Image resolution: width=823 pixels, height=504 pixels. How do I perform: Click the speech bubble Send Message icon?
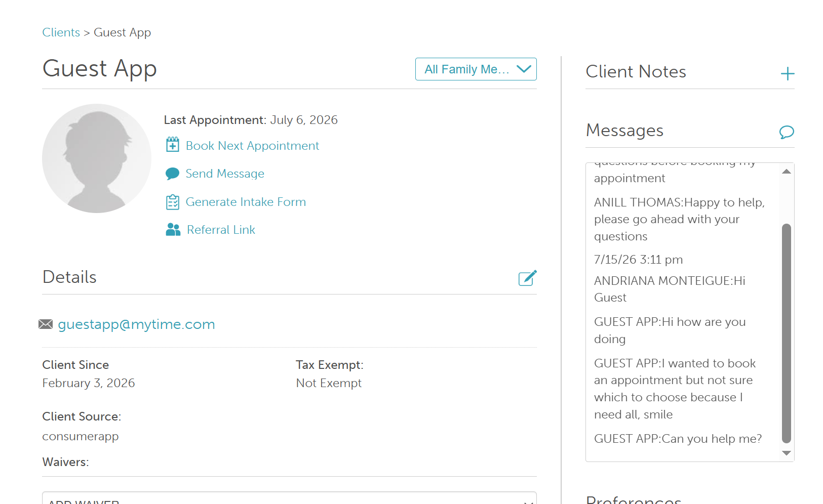(x=172, y=174)
